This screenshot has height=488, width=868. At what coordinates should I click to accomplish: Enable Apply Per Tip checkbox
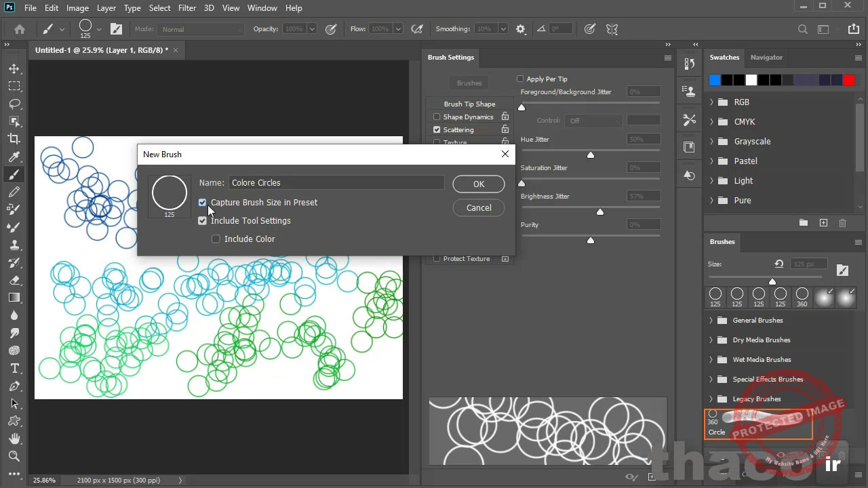pos(520,79)
